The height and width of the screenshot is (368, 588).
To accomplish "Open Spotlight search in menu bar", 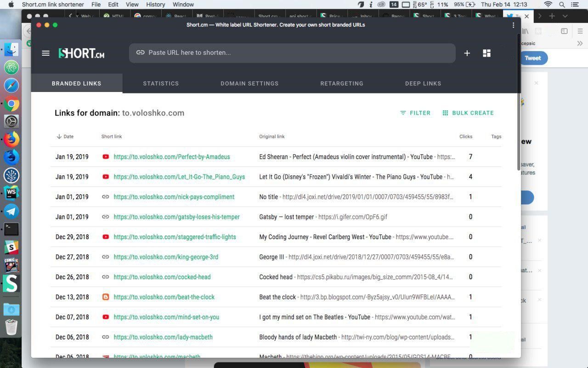I will pos(562,5).
